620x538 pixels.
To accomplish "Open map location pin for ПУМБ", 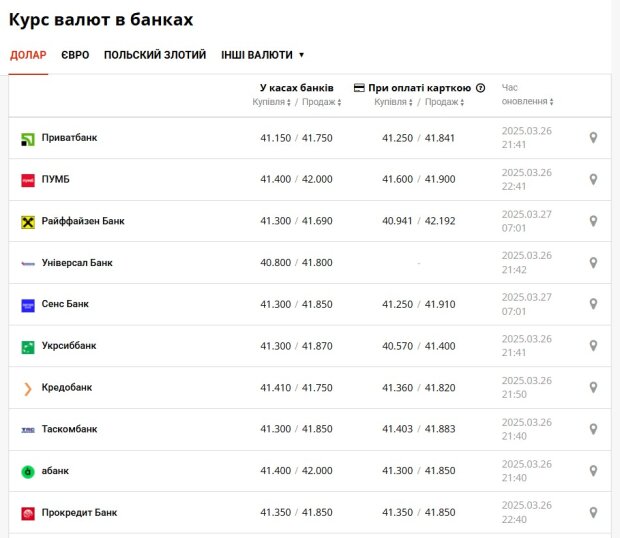I will 593,179.
